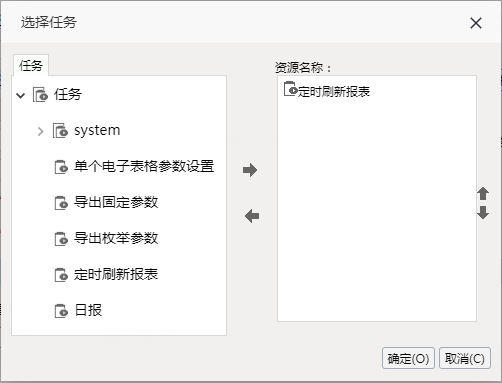
Task: Move selected resource down with down arrow
Action: coord(483,212)
